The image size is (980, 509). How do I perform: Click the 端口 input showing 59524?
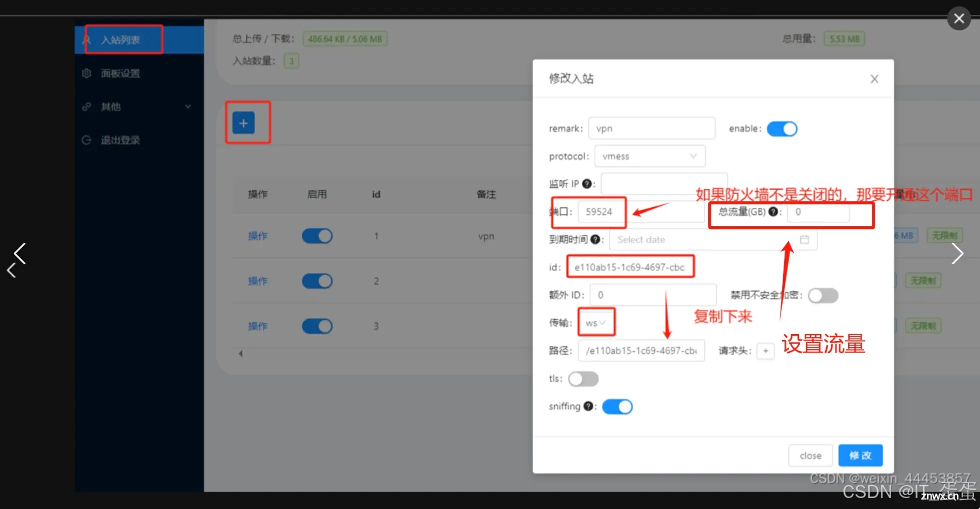pyautogui.click(x=641, y=212)
